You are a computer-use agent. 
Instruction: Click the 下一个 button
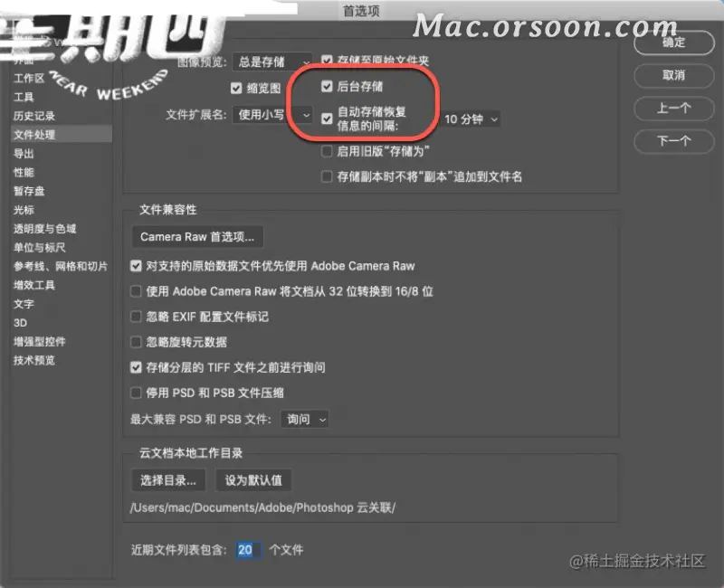coord(673,141)
